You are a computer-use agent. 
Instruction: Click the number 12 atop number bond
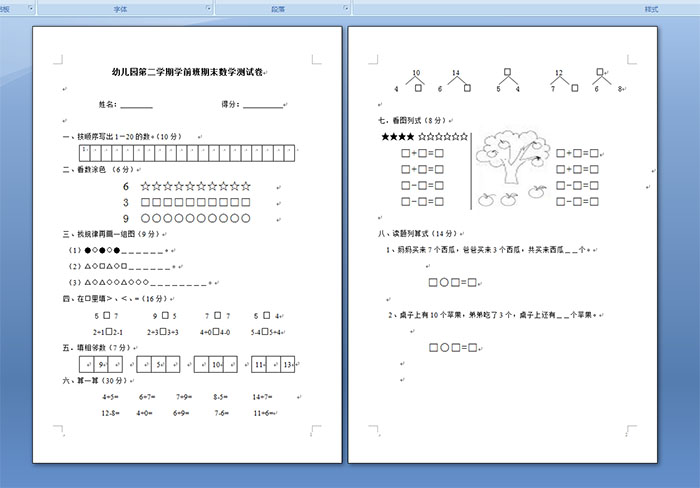tap(559, 72)
